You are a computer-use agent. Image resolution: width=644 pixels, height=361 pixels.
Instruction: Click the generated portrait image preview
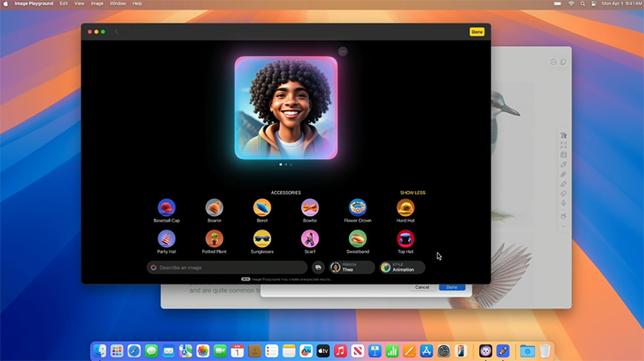[x=286, y=107]
